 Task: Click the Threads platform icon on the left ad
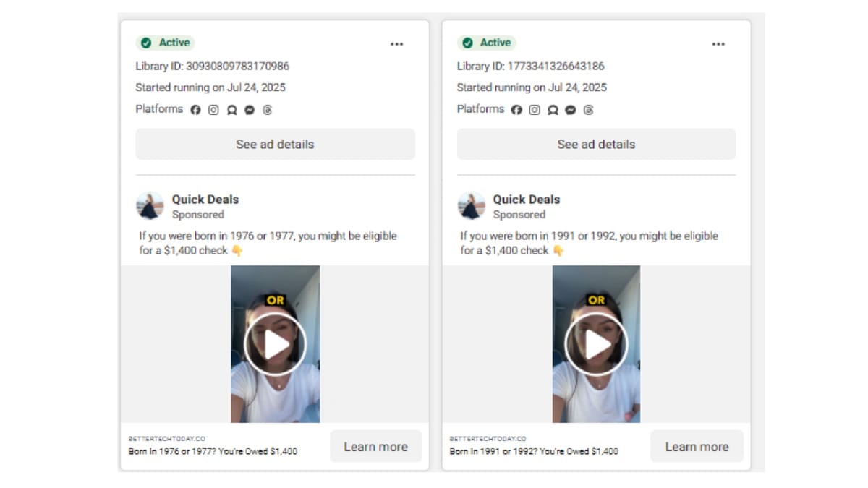click(268, 110)
